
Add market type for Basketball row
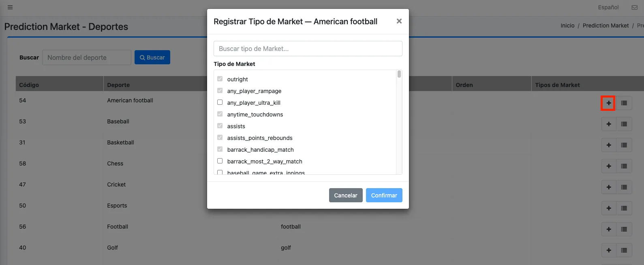pyautogui.click(x=609, y=145)
